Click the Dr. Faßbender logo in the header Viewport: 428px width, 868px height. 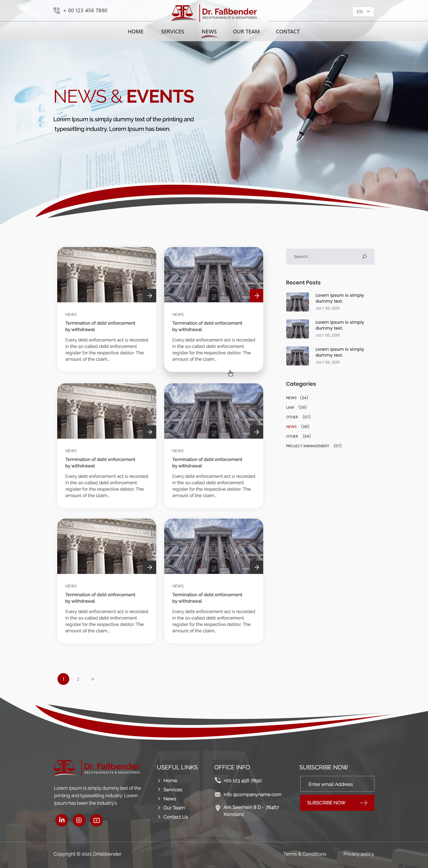coord(214,13)
